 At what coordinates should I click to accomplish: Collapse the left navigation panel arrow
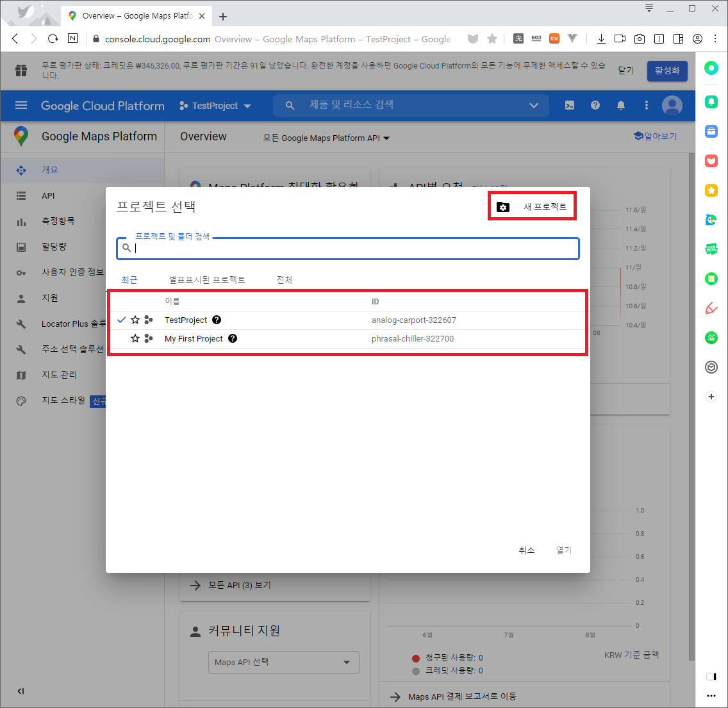click(x=21, y=691)
